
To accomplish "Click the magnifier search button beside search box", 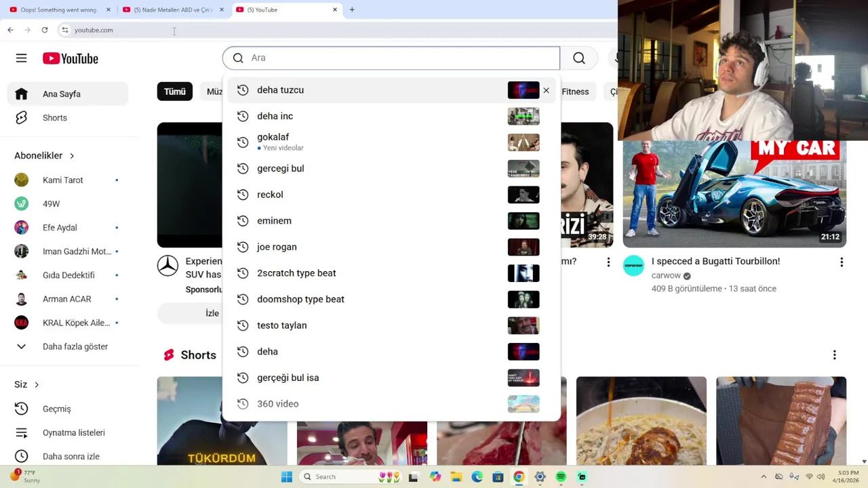I will (x=579, y=58).
